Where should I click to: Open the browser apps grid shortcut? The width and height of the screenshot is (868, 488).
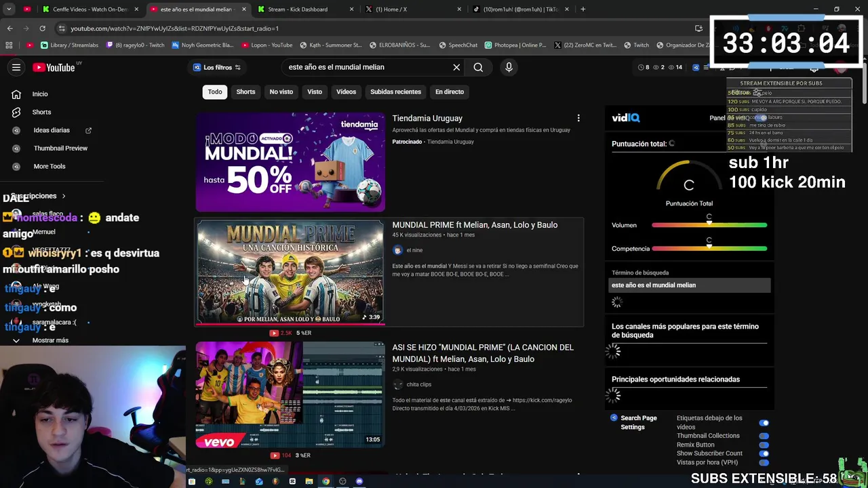(x=9, y=45)
